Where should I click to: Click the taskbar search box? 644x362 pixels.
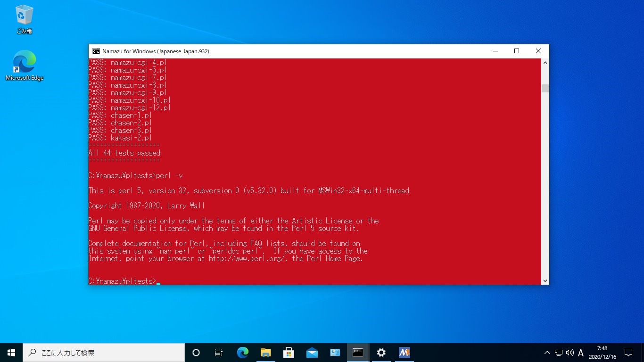pos(104,353)
